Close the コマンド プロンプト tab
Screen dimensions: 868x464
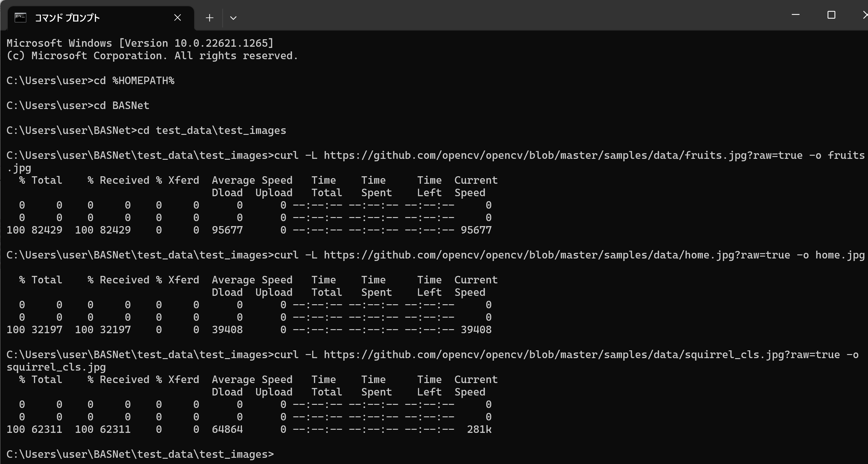click(x=178, y=17)
